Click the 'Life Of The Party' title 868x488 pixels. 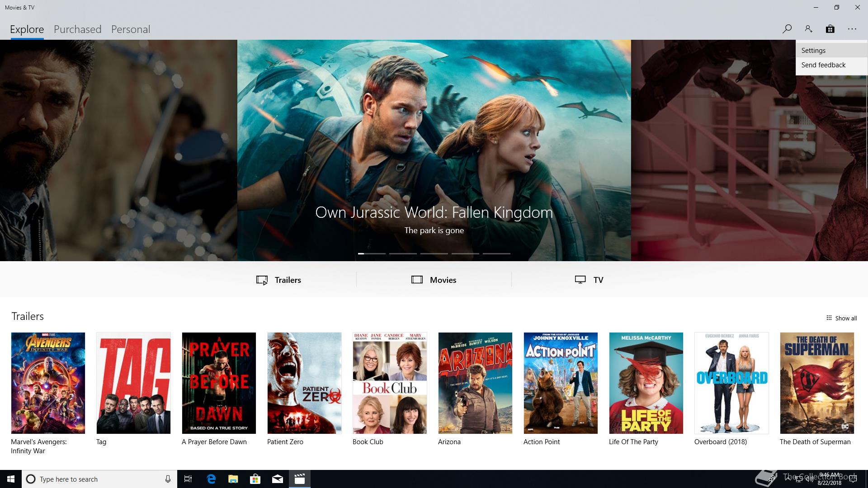point(633,442)
